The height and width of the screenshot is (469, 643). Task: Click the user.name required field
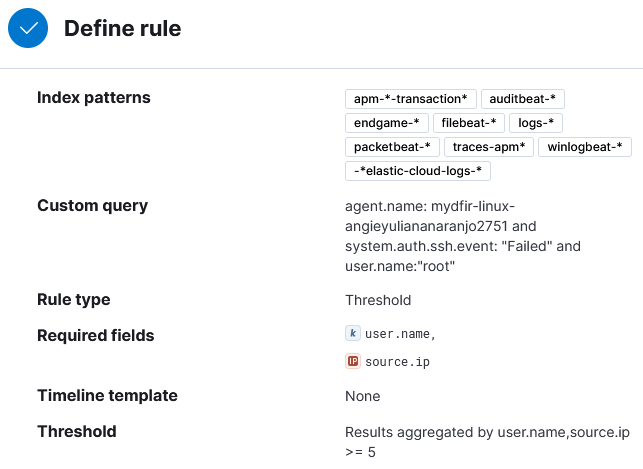(400, 334)
